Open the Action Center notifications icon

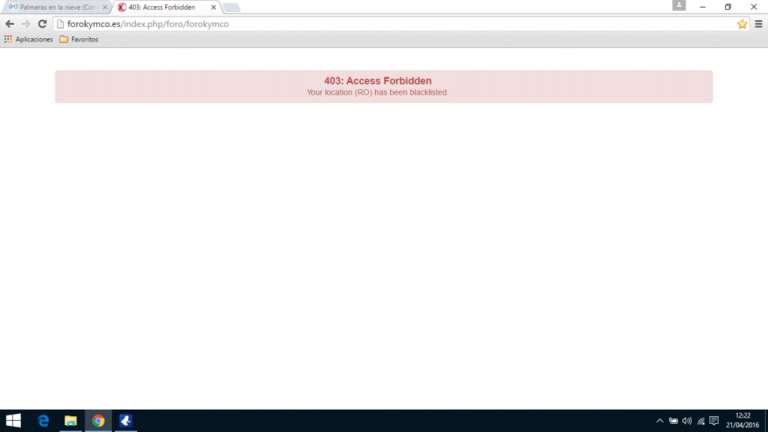point(714,421)
